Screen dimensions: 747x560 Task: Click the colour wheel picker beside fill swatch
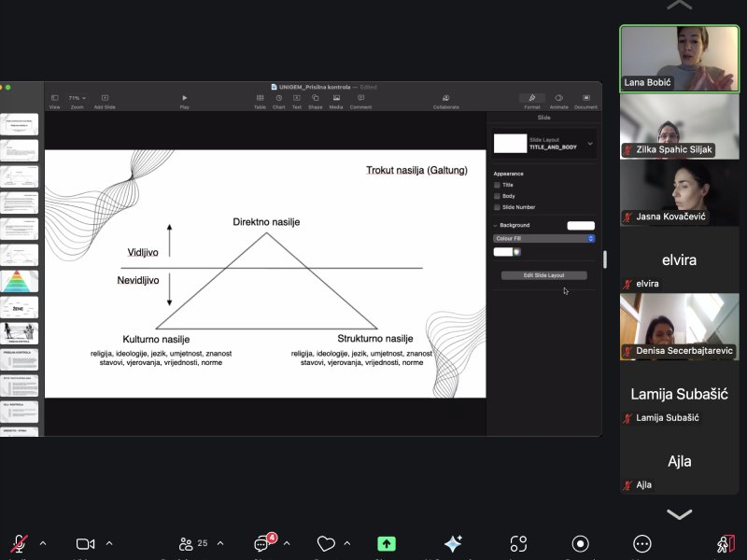coord(516,252)
